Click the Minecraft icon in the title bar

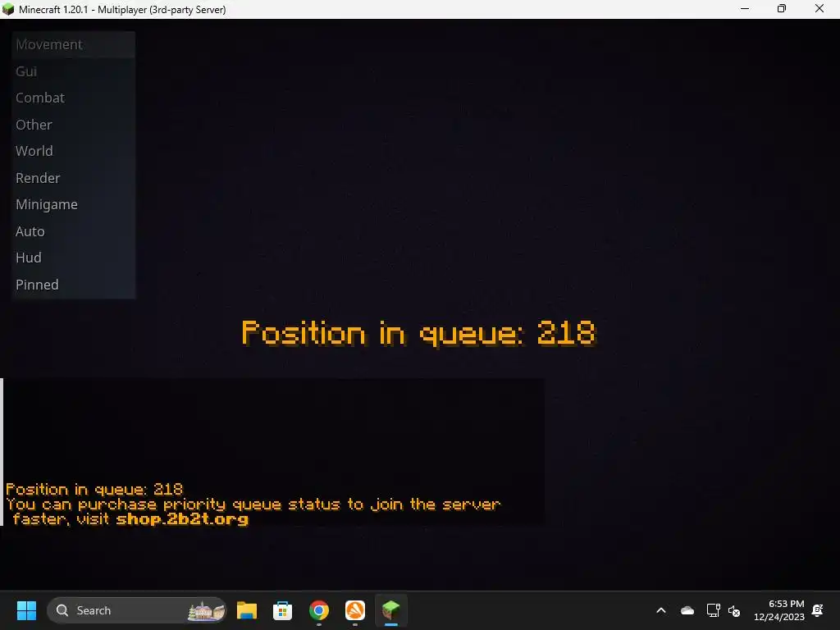coord(8,9)
